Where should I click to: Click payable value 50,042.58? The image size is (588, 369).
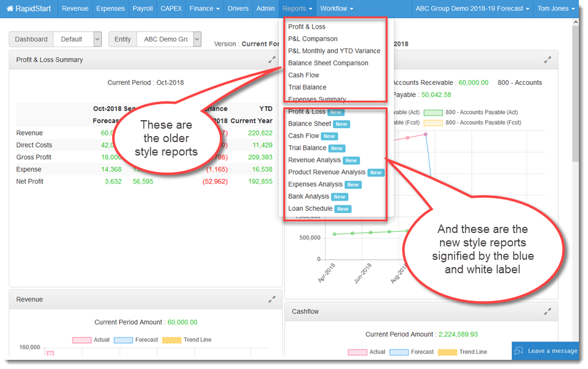(436, 95)
